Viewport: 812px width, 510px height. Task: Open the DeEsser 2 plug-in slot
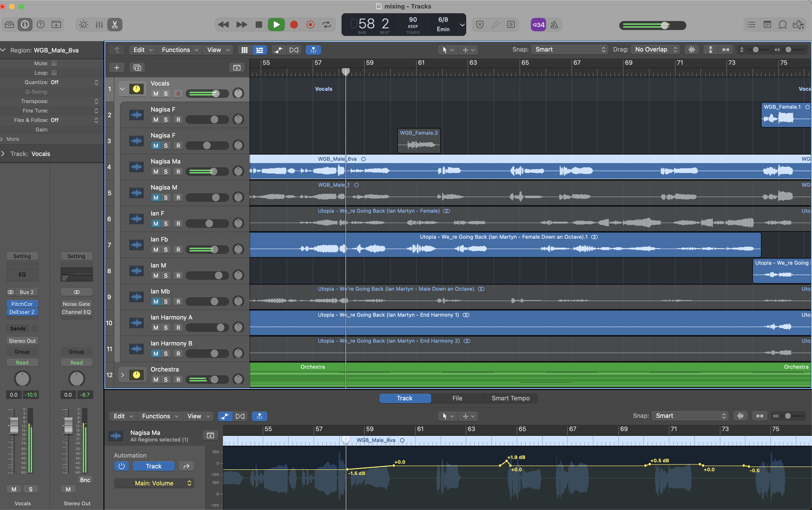click(22, 312)
